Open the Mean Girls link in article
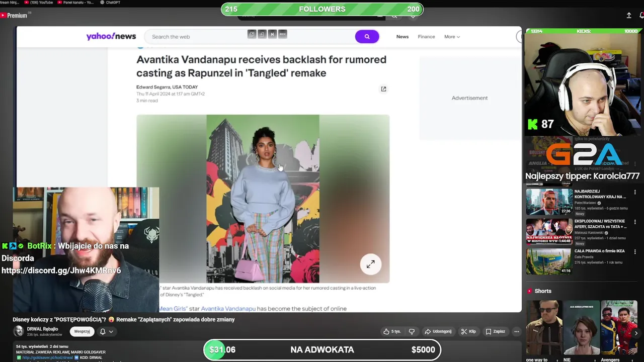Image resolution: width=644 pixels, height=362 pixels. point(173,309)
